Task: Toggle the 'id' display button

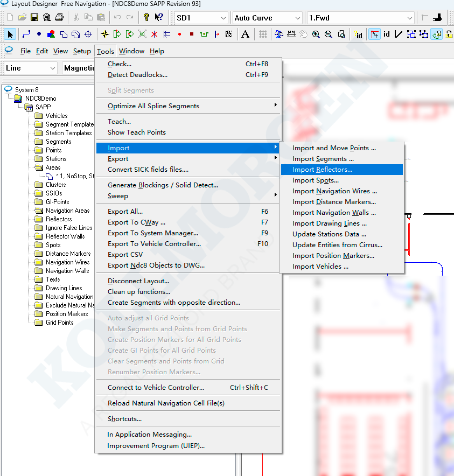Action: coord(386,34)
